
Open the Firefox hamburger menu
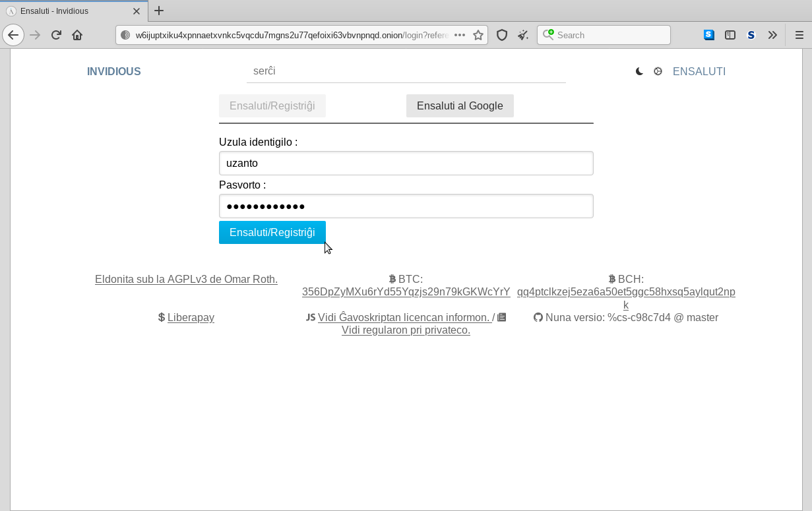coord(799,35)
